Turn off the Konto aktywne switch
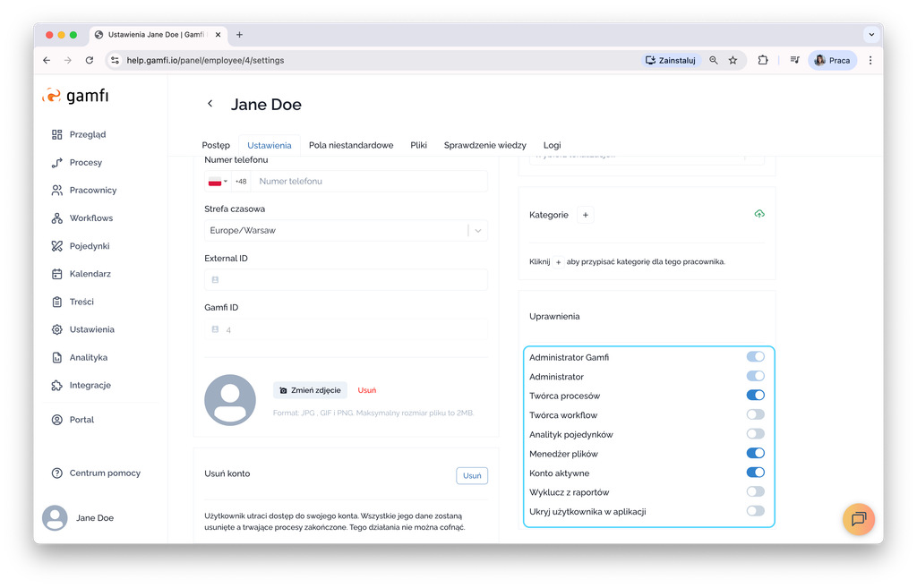This screenshot has width=917, height=588. click(755, 473)
